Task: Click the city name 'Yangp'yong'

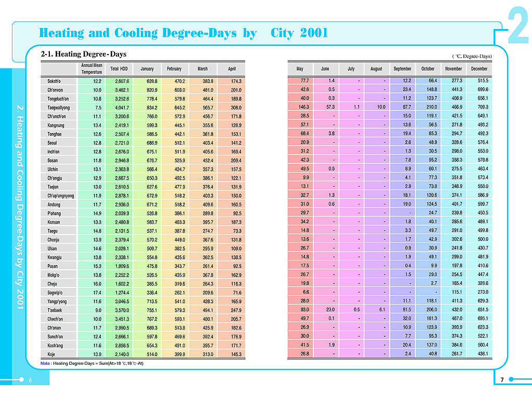Action: coord(57,301)
